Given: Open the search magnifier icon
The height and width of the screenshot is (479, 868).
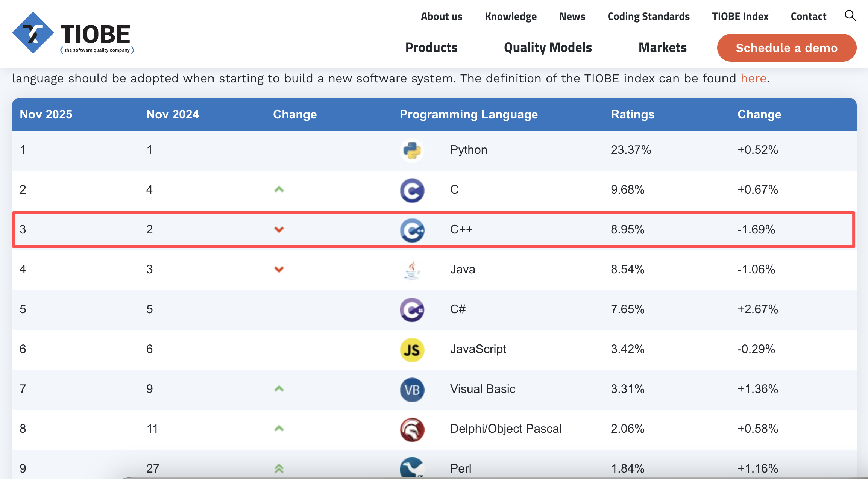Looking at the screenshot, I should point(850,16).
